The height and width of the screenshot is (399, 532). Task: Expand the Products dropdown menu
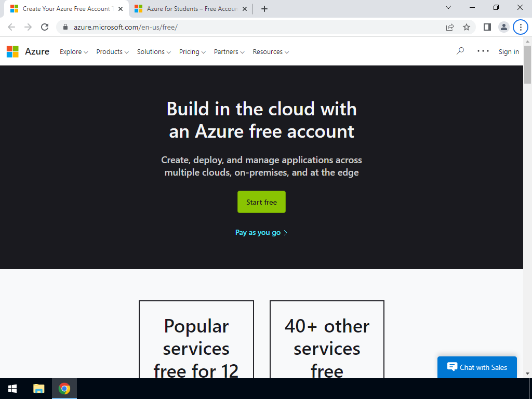tap(112, 52)
